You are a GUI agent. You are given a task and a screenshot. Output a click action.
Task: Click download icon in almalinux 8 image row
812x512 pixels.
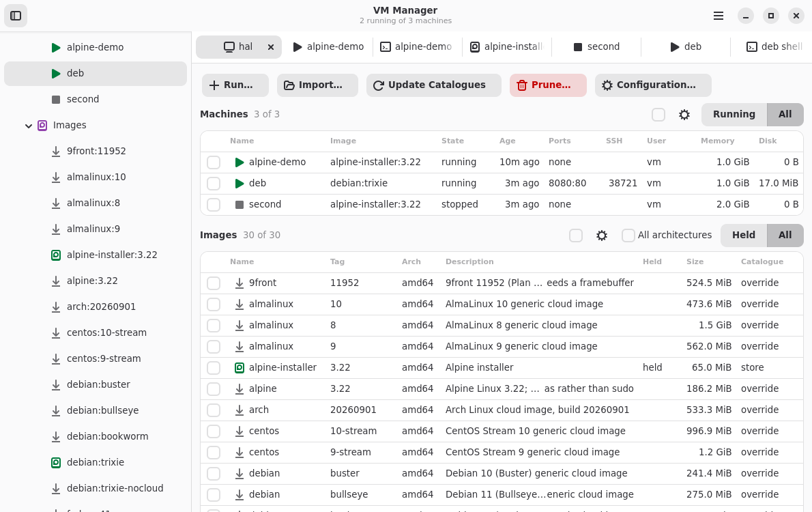coord(240,326)
